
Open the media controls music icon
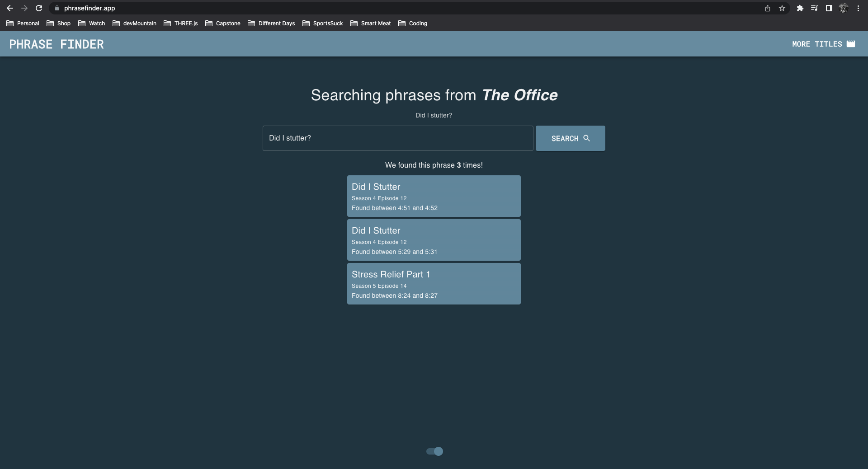814,8
